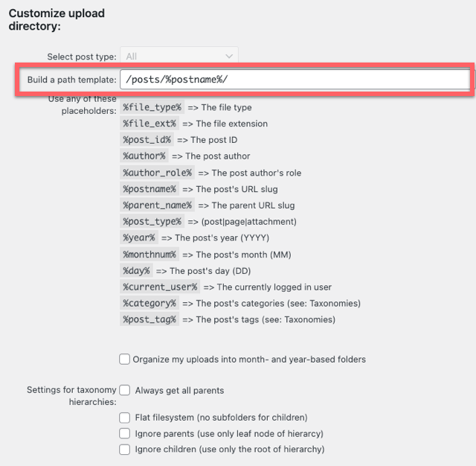
Task: Select the %monthnum% placeholder
Action: 149,255
